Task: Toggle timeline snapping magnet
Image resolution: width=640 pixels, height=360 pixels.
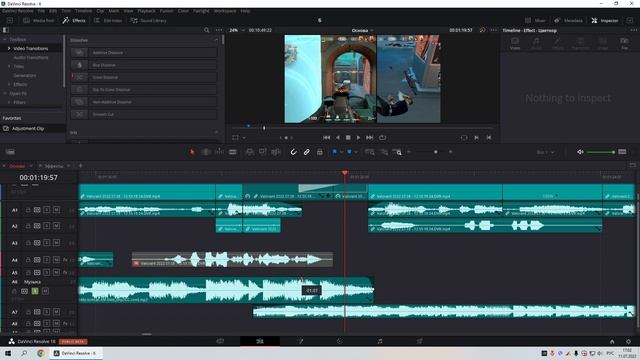Action: click(293, 152)
